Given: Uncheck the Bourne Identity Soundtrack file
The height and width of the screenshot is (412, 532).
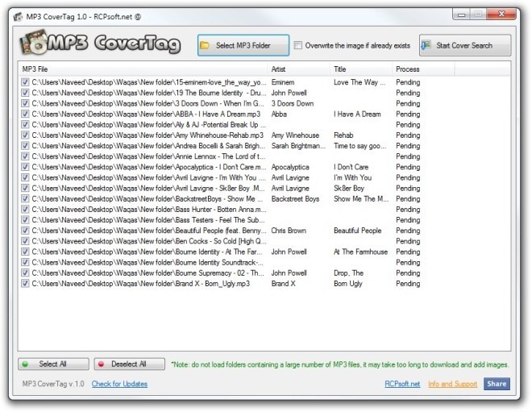Looking at the screenshot, I should pos(25,262).
